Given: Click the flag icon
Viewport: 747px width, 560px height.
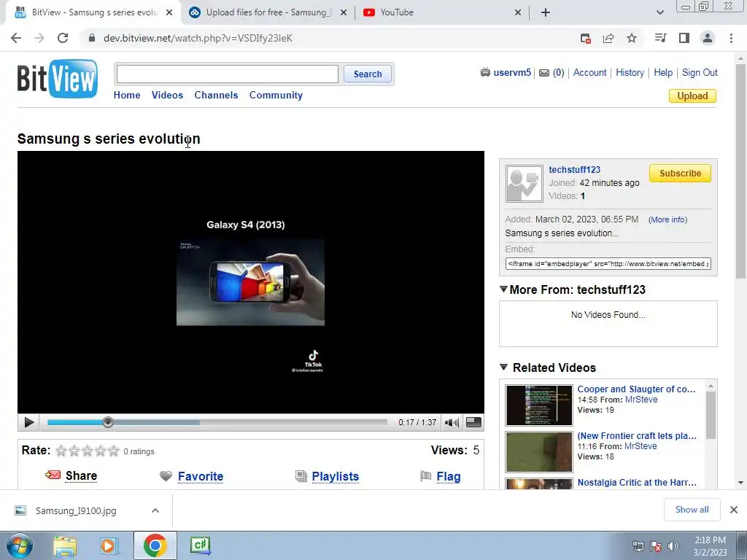Looking at the screenshot, I should pyautogui.click(x=425, y=476).
